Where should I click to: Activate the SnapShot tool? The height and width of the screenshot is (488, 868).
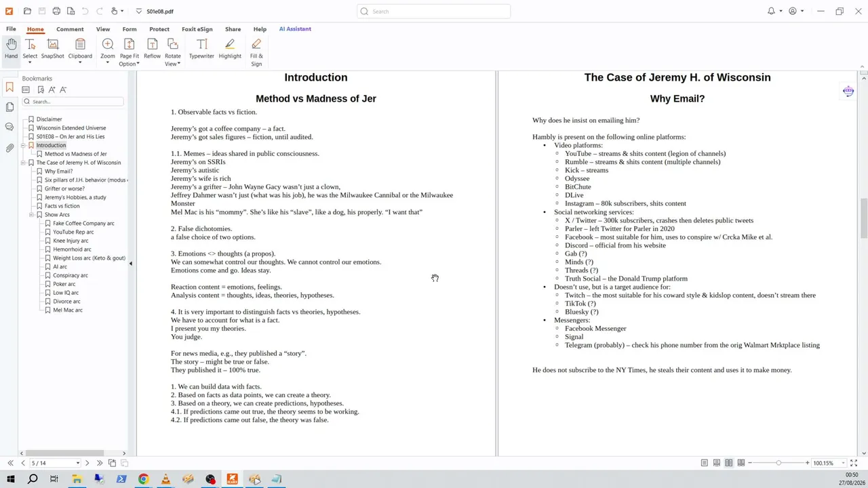pyautogui.click(x=52, y=49)
